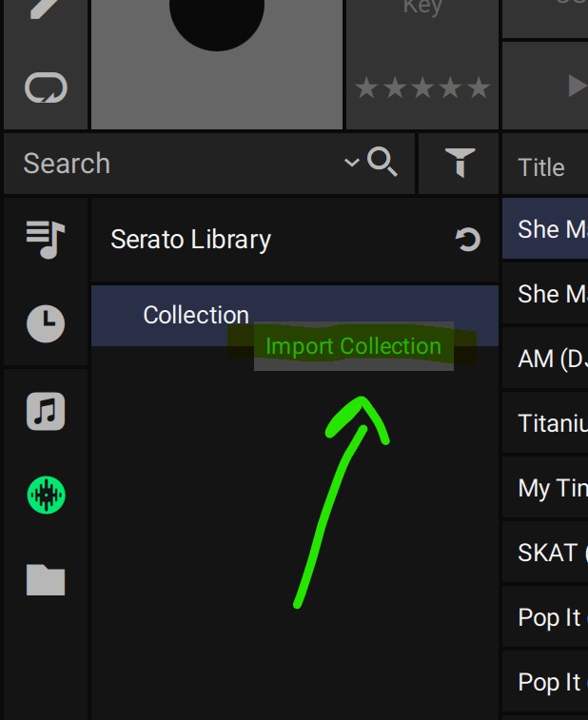The height and width of the screenshot is (720, 588).
Task: Select the Collection item
Action: [x=294, y=316]
